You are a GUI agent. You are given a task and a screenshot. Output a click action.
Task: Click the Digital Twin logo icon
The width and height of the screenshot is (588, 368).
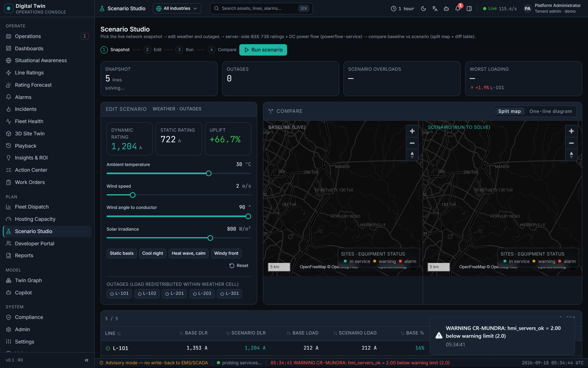pyautogui.click(x=9, y=9)
